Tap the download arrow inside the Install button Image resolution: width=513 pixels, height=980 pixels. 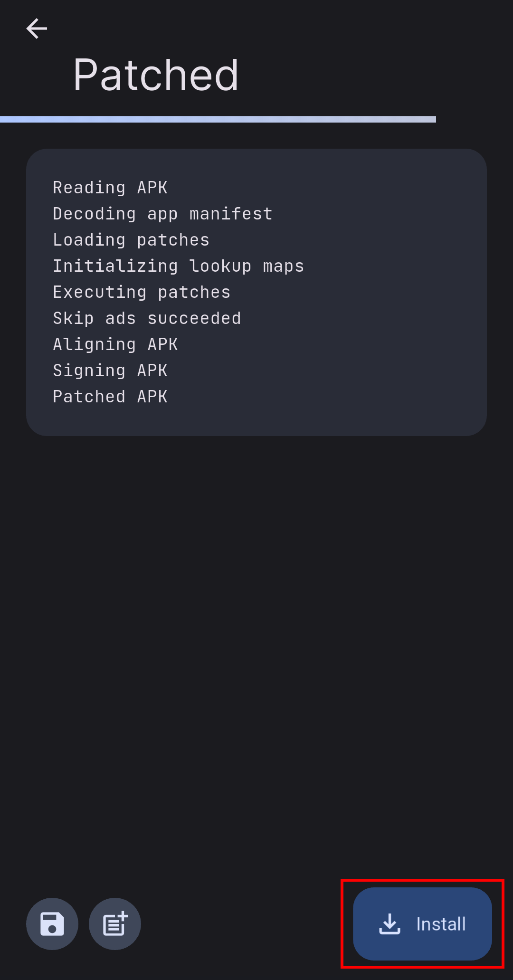click(x=389, y=923)
